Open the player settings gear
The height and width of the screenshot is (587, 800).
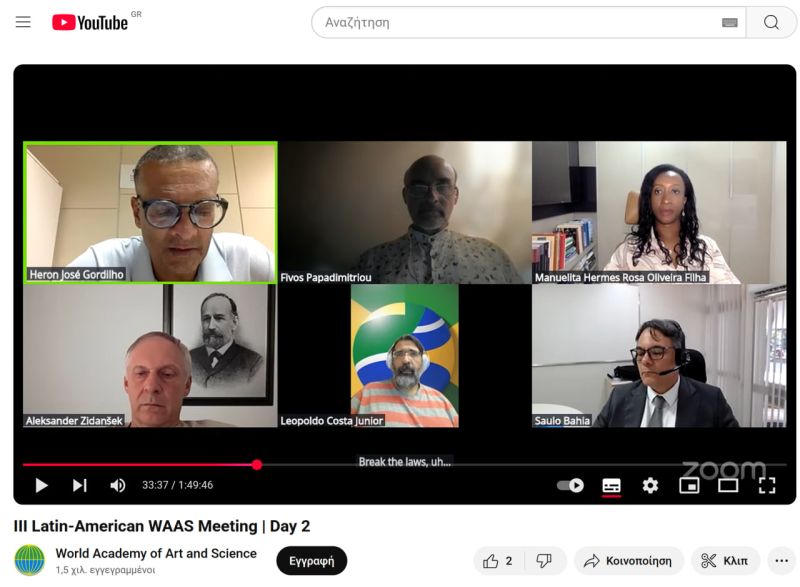point(650,485)
